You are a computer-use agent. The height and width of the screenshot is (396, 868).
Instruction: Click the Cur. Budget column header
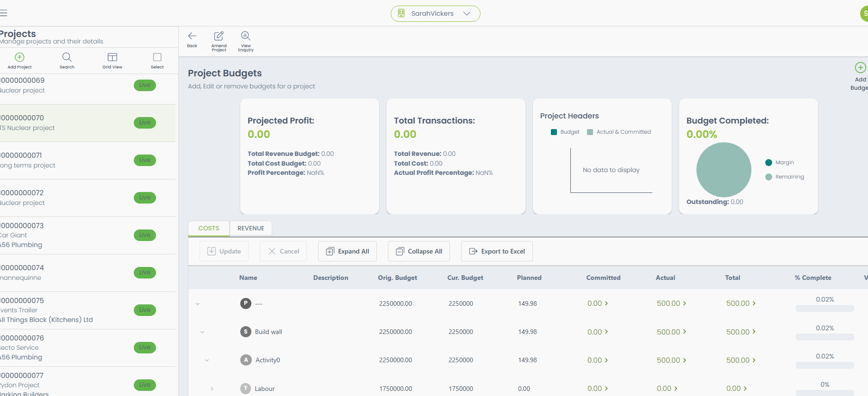pos(465,278)
